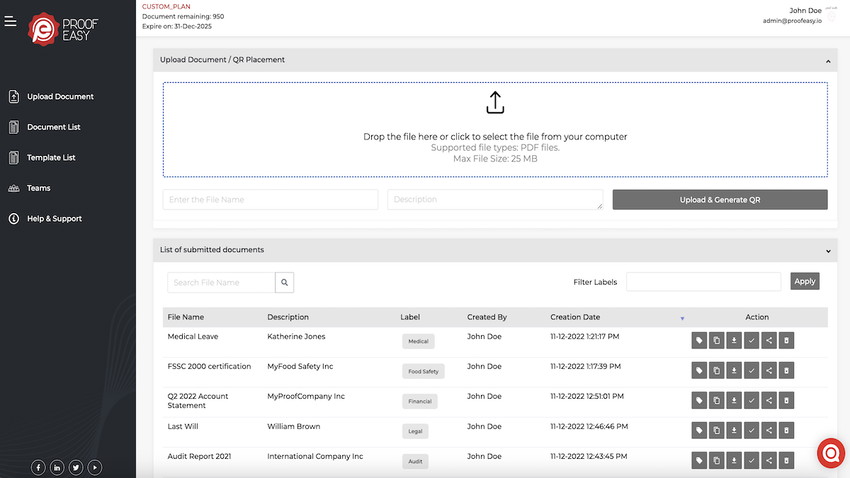Viewport: 850px width, 478px height.
Task: Open the Twitter social icon
Action: [76, 467]
